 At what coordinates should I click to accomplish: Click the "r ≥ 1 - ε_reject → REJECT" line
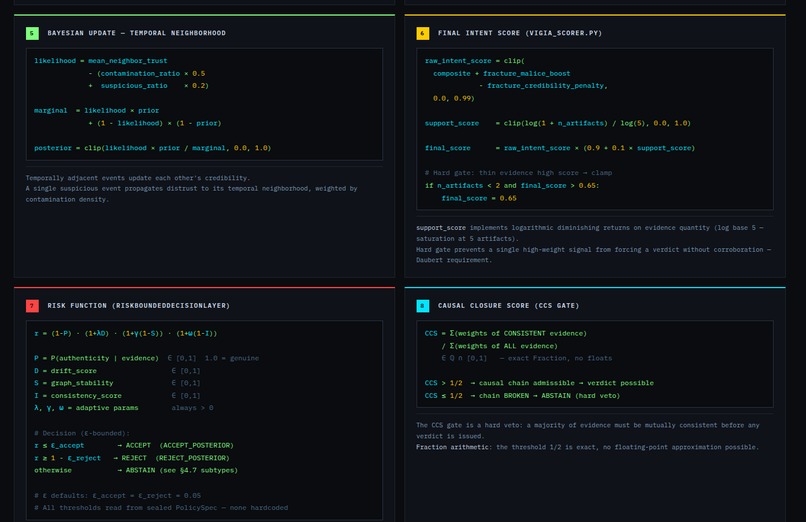[x=132, y=458]
